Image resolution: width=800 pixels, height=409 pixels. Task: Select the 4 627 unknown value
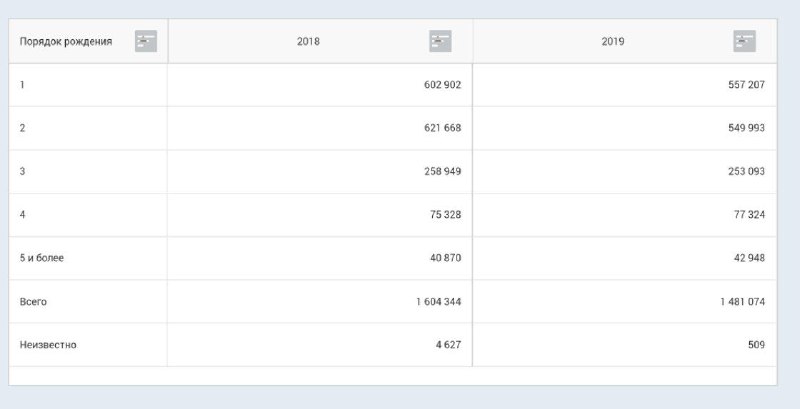click(448, 345)
